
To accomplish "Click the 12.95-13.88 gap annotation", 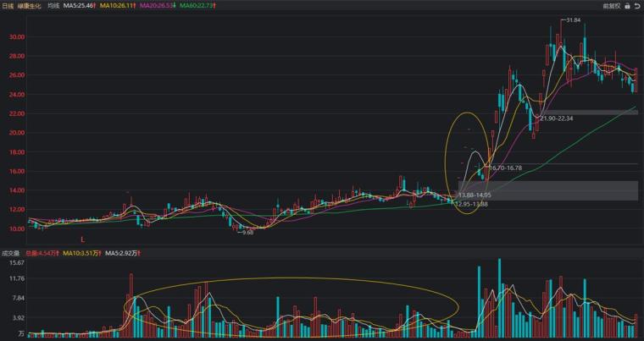I will point(471,204).
